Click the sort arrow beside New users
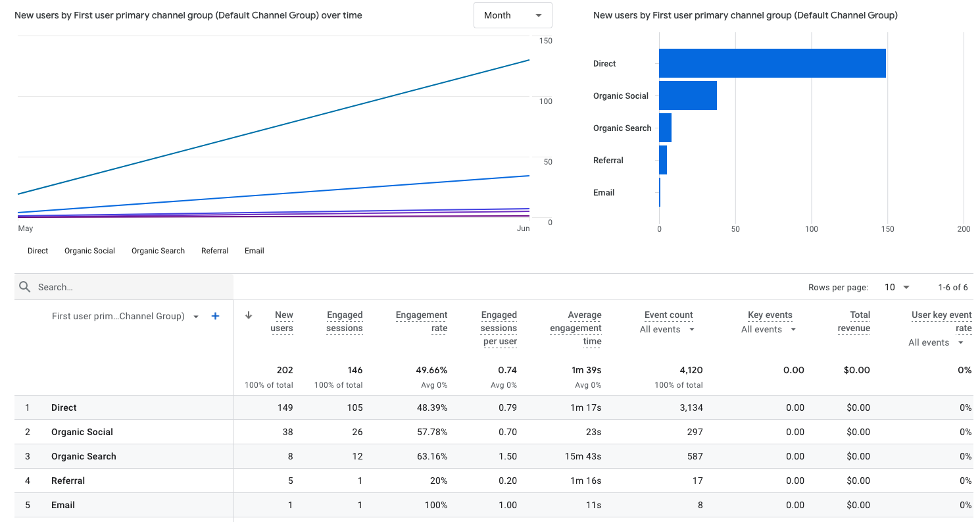The image size is (980, 522). 249,315
